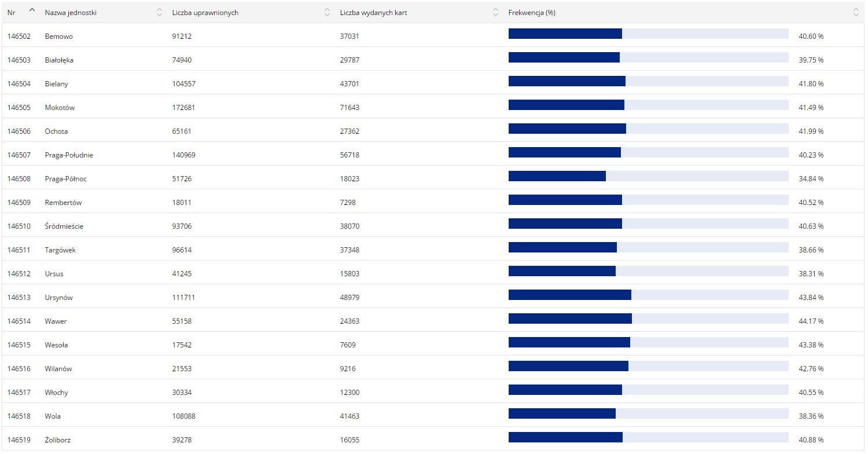Open the Praga-Północ district entry
868x454 pixels.
coord(65,179)
